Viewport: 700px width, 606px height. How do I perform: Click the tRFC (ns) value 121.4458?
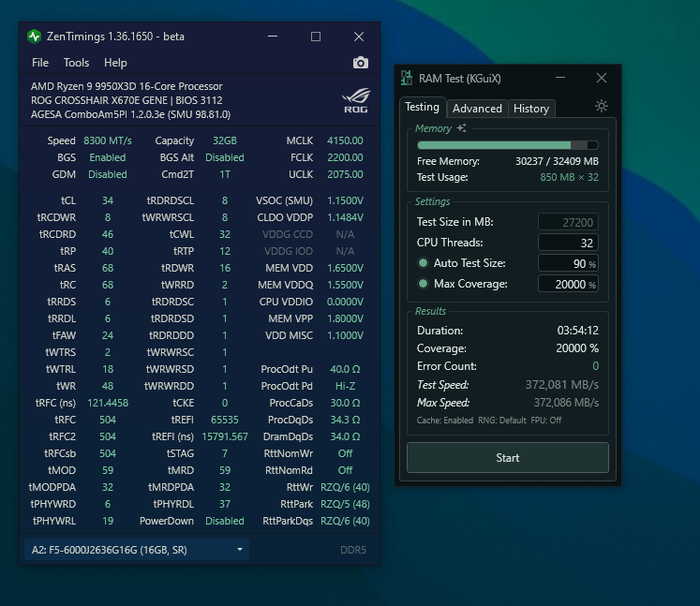click(108, 403)
